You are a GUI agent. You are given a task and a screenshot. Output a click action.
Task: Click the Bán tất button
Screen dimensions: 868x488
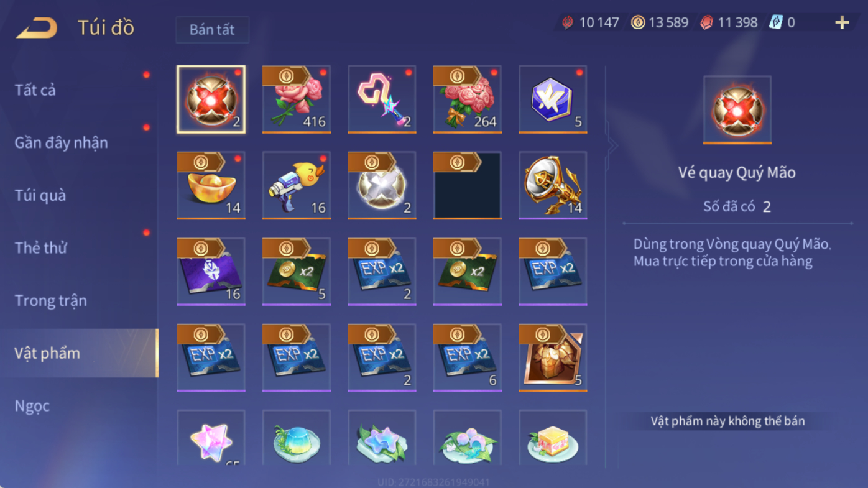pyautogui.click(x=212, y=30)
